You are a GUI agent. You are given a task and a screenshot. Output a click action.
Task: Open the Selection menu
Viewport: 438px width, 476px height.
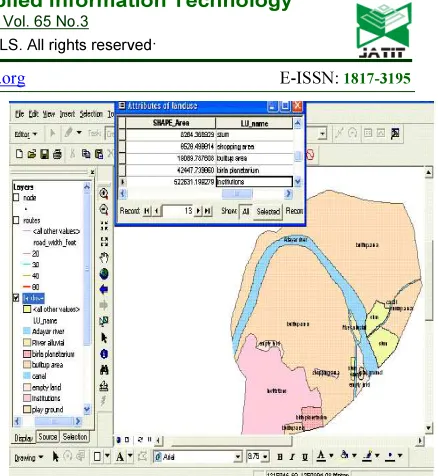(91, 114)
